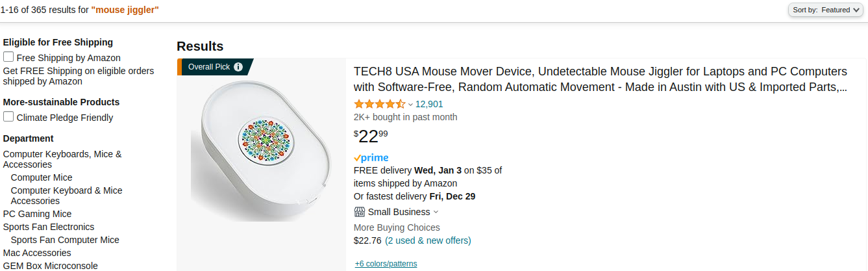Select PC Gaming Mice department

pyautogui.click(x=37, y=214)
